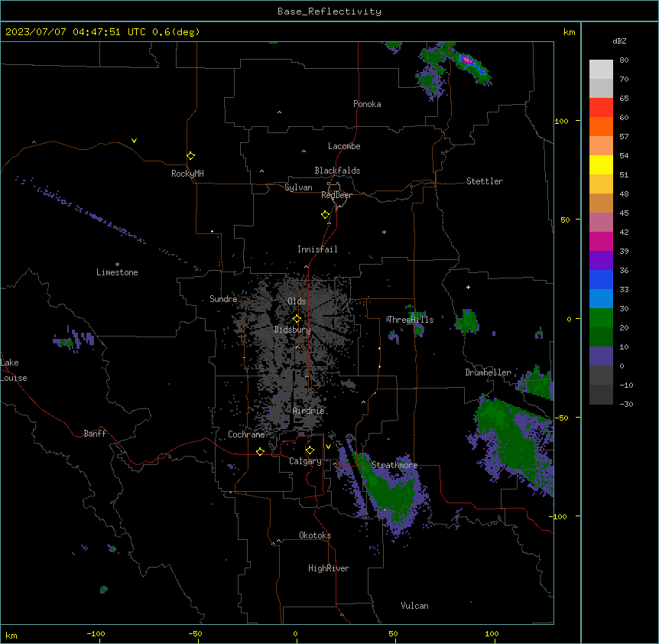Click the white plus marker north of Drumheller
The height and width of the screenshot is (644, 659).
468,287
